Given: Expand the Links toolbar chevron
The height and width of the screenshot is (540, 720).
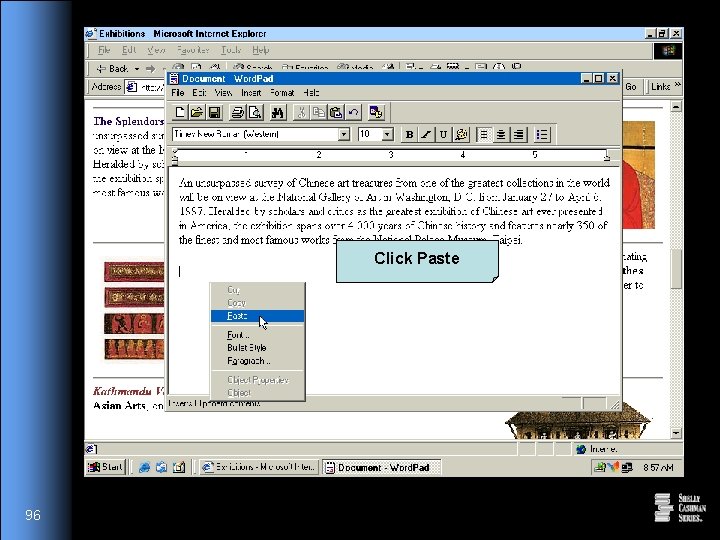Looking at the screenshot, I should 677,85.
